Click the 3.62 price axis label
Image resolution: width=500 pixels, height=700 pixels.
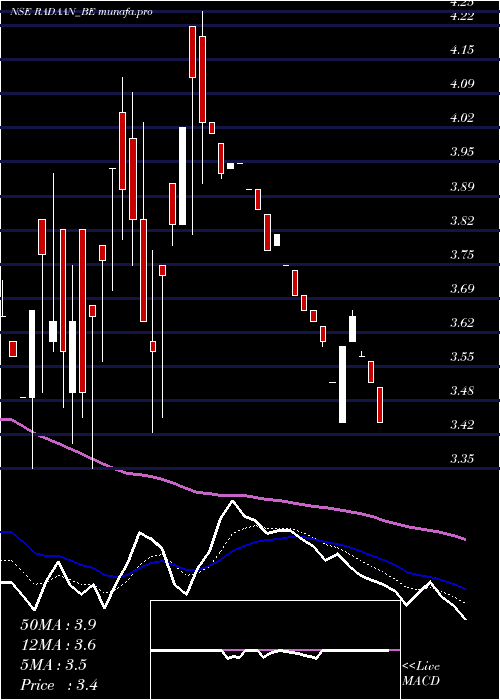point(462,322)
